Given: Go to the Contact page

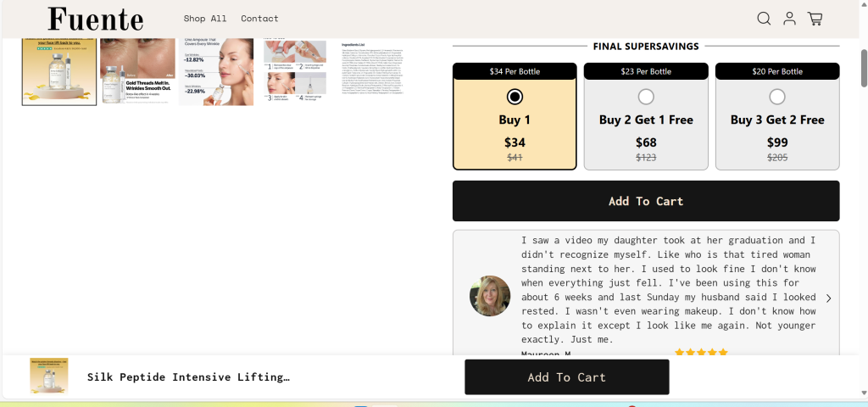Looking at the screenshot, I should coord(259,19).
